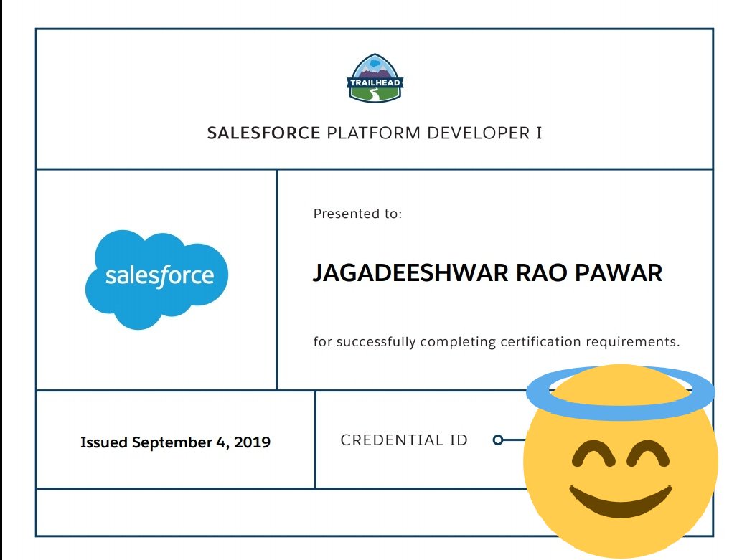This screenshot has height=560, width=742.
Task: Click the Salesforce cloud logo
Action: click(x=156, y=280)
